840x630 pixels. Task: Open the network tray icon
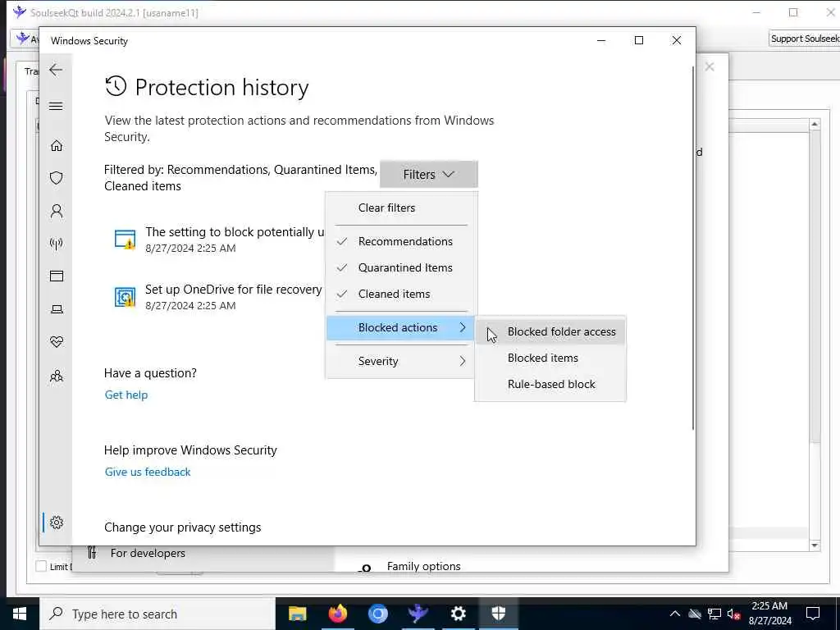714,614
